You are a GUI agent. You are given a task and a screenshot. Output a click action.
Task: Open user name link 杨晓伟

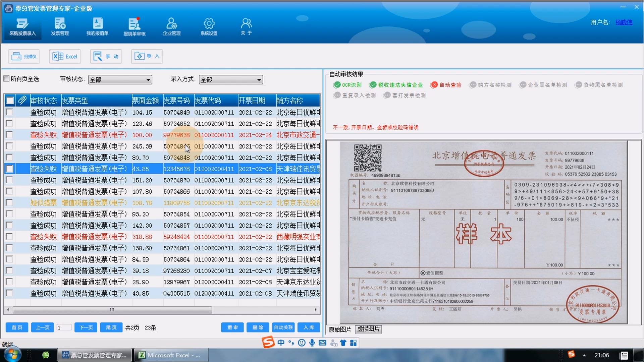(x=624, y=22)
